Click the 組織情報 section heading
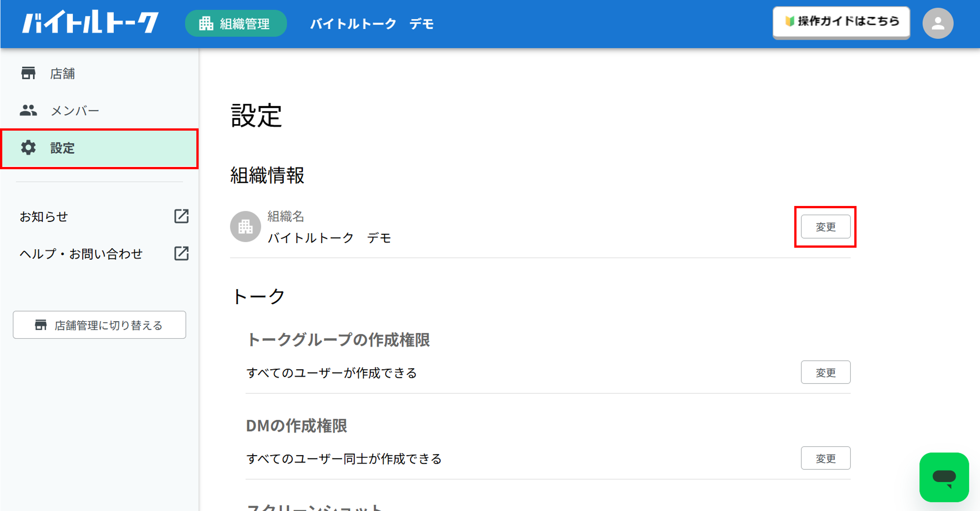The width and height of the screenshot is (980, 511). tap(267, 175)
